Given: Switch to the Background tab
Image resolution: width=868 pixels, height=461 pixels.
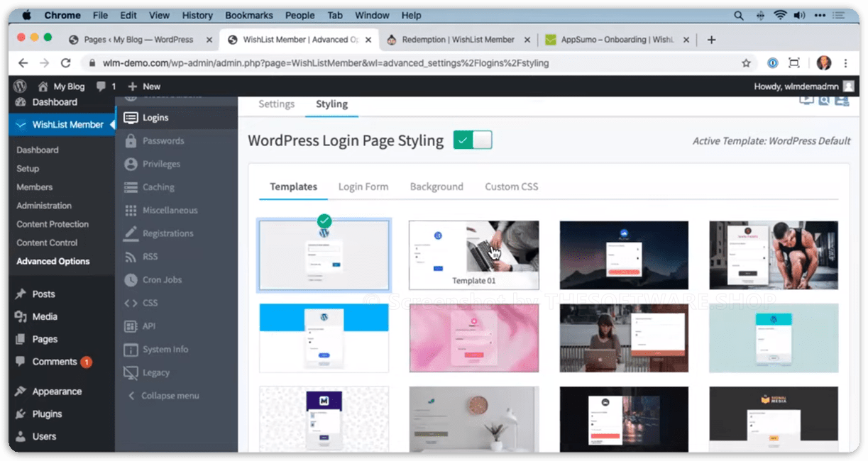Looking at the screenshot, I should click(436, 187).
